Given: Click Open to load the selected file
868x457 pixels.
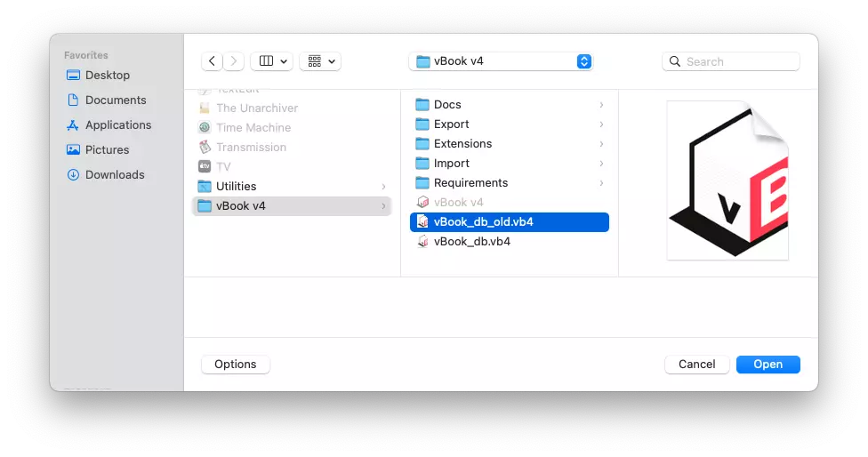Looking at the screenshot, I should 768,365.
